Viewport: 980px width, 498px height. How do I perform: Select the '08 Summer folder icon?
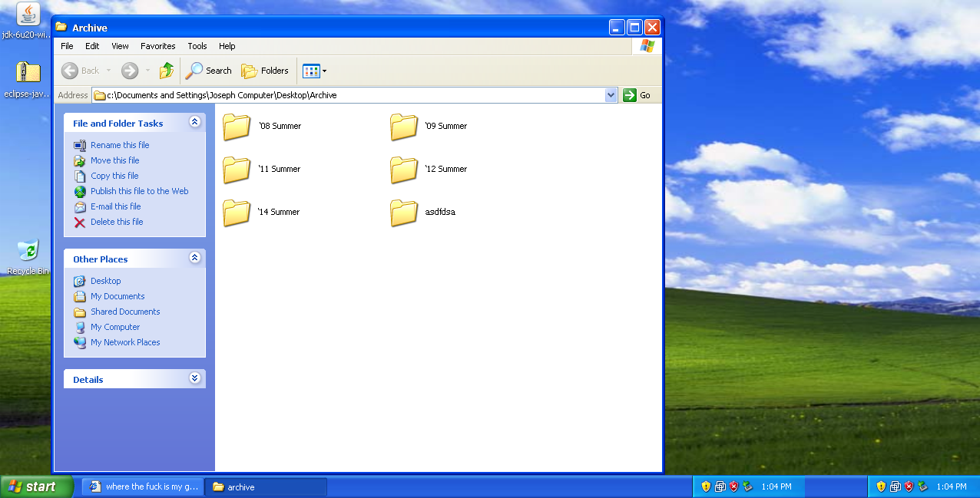tap(237, 127)
